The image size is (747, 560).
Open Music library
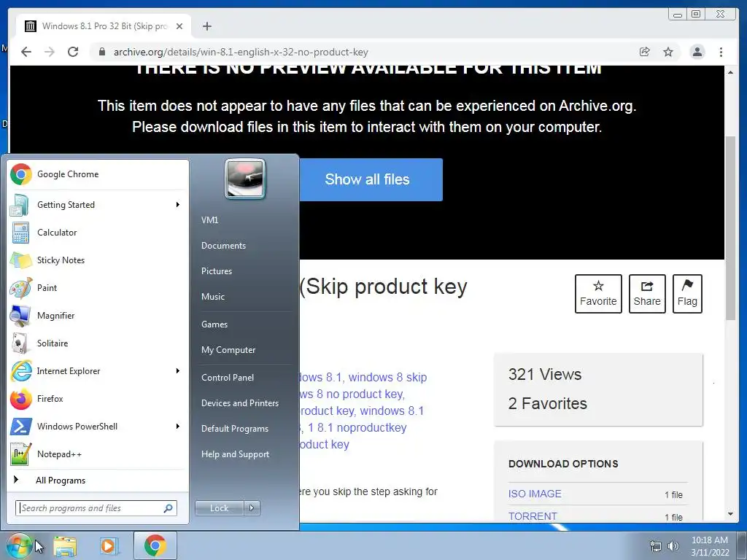(213, 297)
